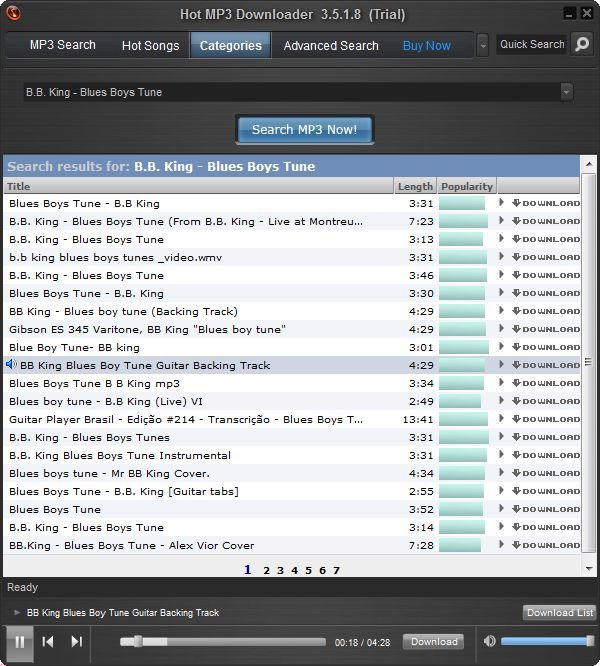Play preview of 'Alex Vior Cover' track
Image resolution: width=600 pixels, height=666 pixels.
pyautogui.click(x=501, y=545)
